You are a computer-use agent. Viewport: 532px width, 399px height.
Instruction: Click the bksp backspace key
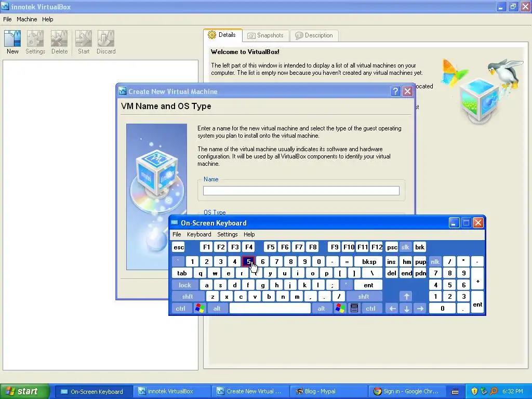(369, 262)
